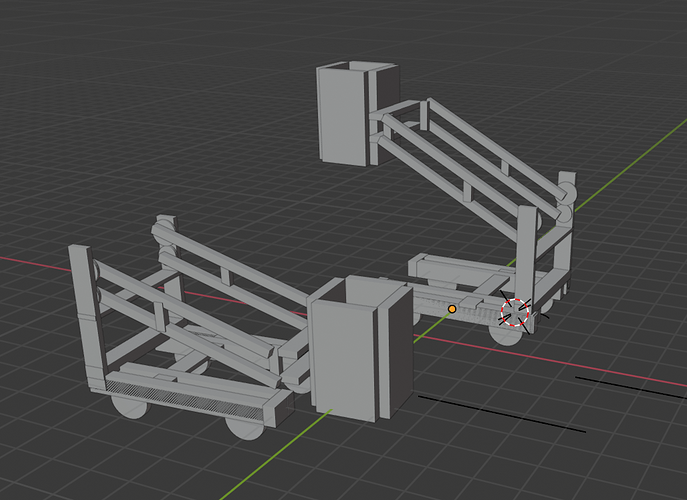687x500 pixels.
Task: Click the orange object origin dot
Action: pos(452,309)
